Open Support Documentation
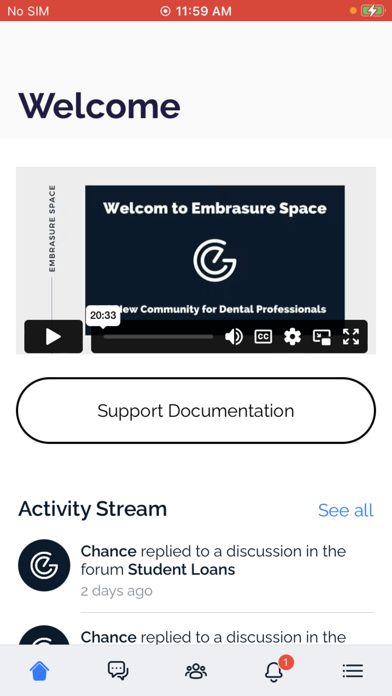This screenshot has width=392, height=696. (196, 411)
